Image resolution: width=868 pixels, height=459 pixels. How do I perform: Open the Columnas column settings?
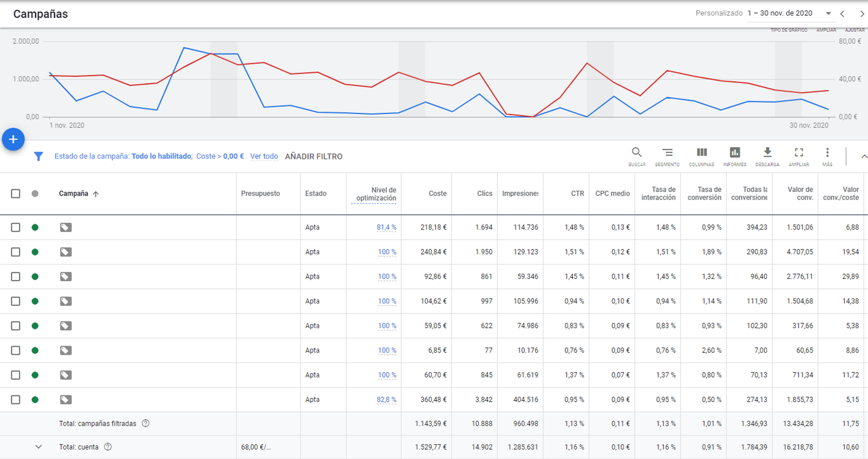pos(702,157)
